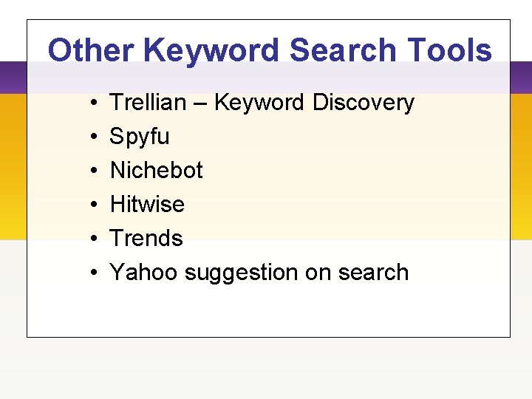Select 'Yahoo suggestion on search' line

click(x=259, y=273)
